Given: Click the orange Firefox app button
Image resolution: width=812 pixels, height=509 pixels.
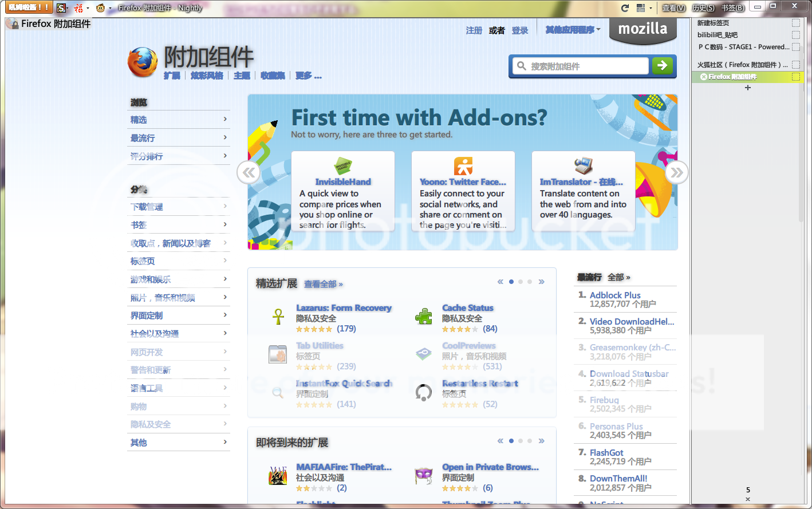Looking at the screenshot, I should click(29, 7).
